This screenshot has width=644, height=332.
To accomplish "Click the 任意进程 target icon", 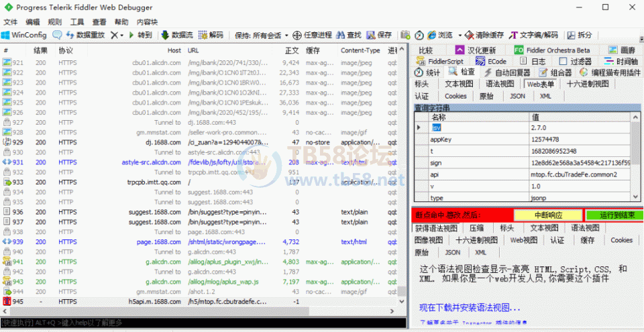I will click(x=297, y=35).
